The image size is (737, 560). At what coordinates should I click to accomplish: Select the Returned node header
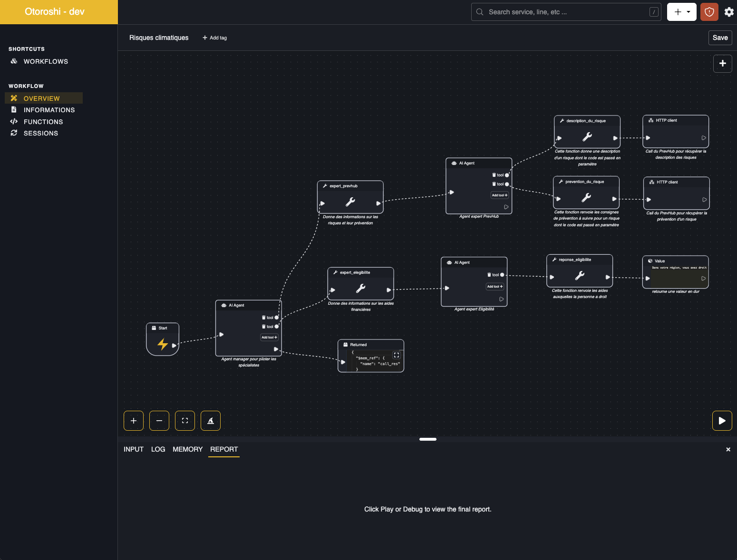[371, 345]
